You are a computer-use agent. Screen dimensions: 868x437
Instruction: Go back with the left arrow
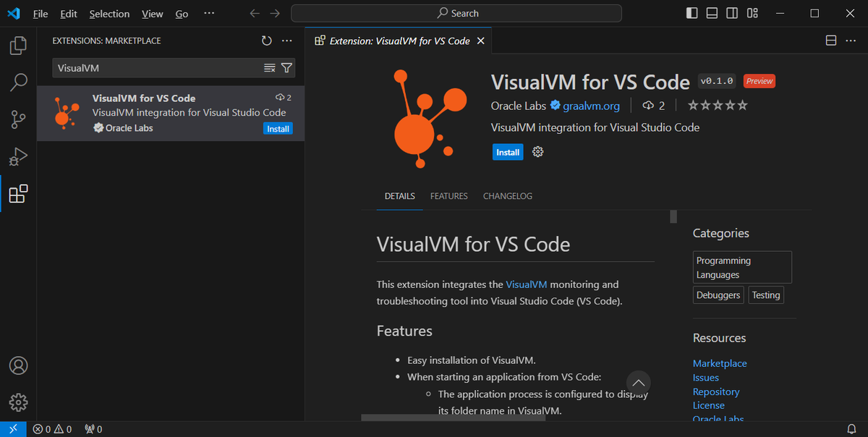254,13
